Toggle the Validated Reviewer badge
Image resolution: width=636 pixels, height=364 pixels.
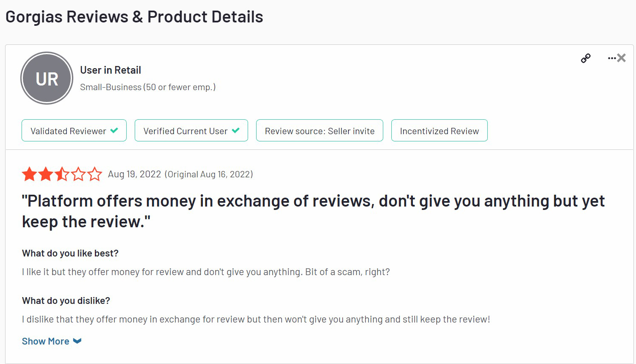[74, 130]
